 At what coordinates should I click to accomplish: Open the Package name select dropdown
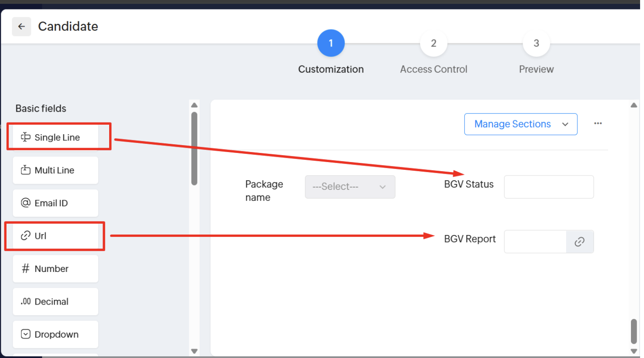coord(350,187)
